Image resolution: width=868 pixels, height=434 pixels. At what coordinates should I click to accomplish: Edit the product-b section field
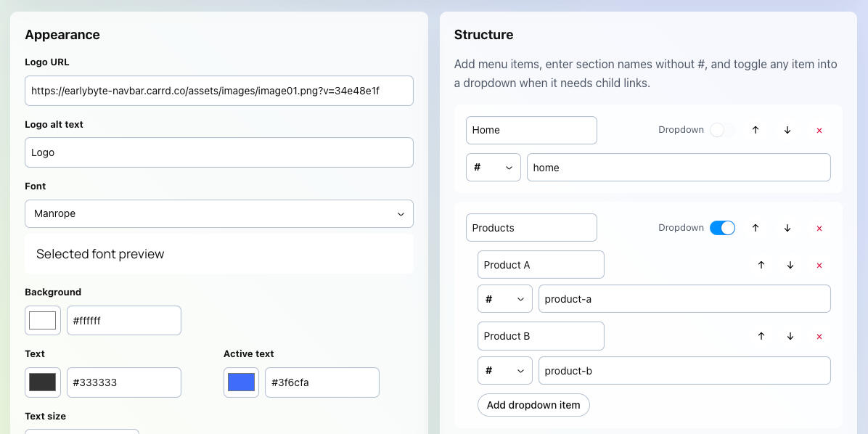click(x=685, y=371)
